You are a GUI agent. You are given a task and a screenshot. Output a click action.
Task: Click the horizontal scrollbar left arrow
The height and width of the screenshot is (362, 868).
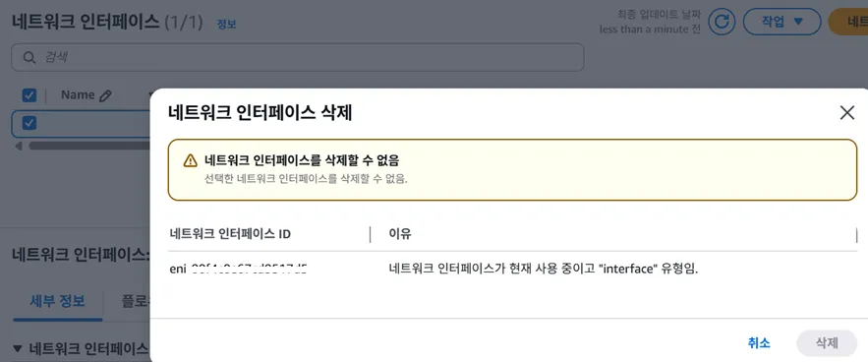tap(19, 146)
